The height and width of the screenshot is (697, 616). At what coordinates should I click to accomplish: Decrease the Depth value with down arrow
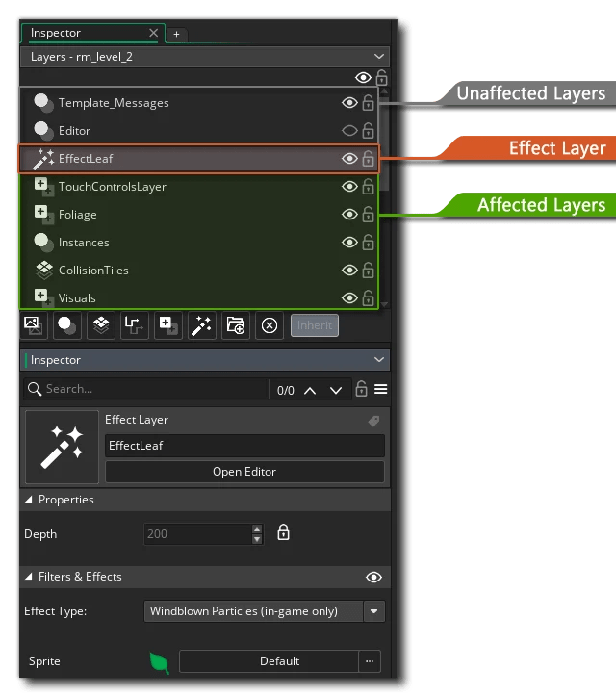pos(257,539)
